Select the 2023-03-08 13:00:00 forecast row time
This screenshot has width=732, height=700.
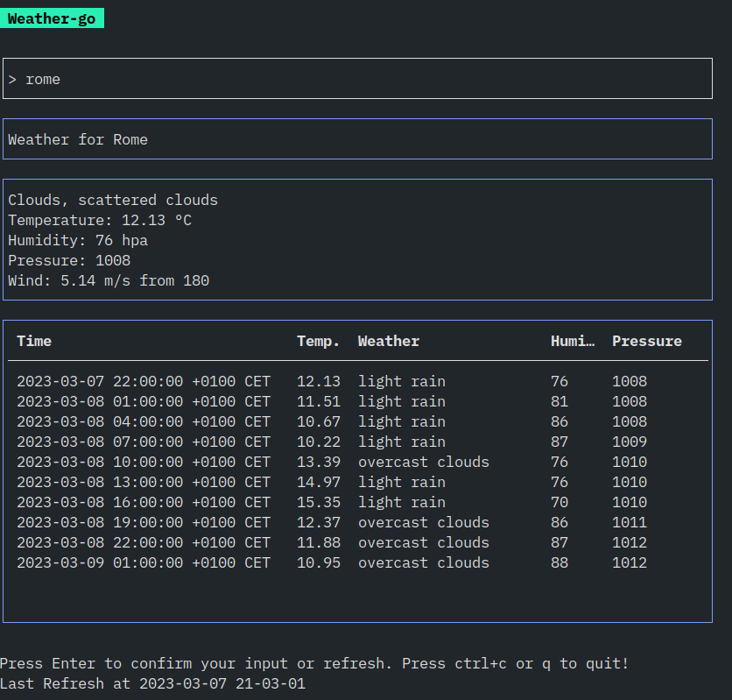pyautogui.click(x=144, y=482)
